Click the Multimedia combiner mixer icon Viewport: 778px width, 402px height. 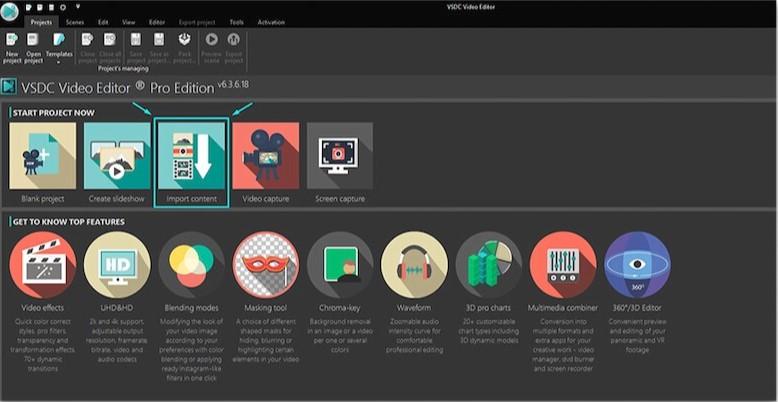[563, 265]
